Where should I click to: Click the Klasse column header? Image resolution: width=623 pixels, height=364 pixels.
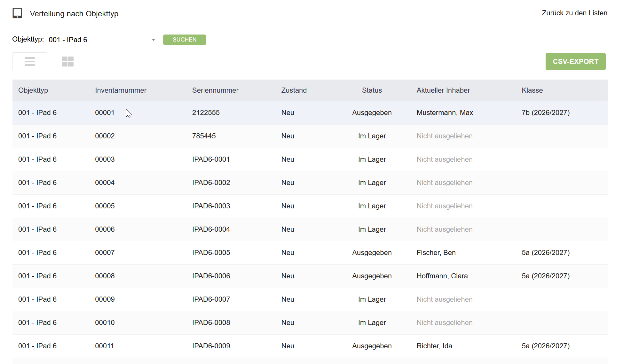click(532, 90)
